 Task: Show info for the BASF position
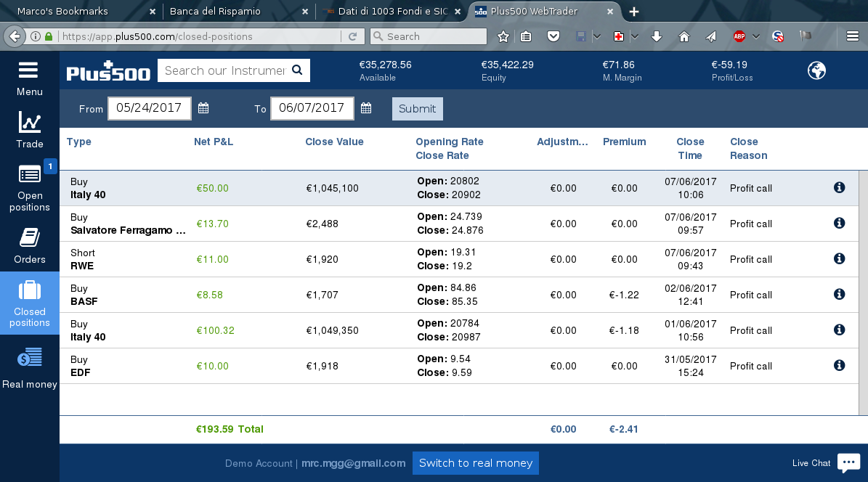[x=839, y=294]
